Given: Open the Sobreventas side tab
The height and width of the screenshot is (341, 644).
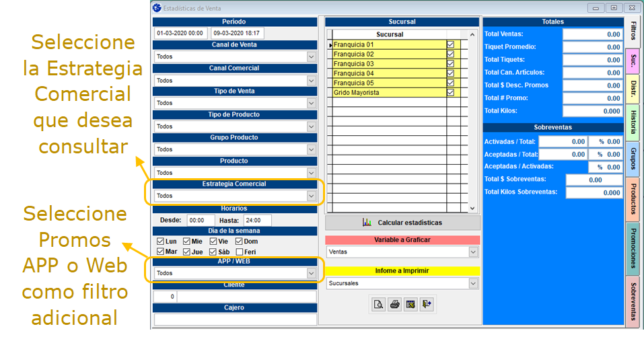Looking at the screenshot, I should coord(633,301).
